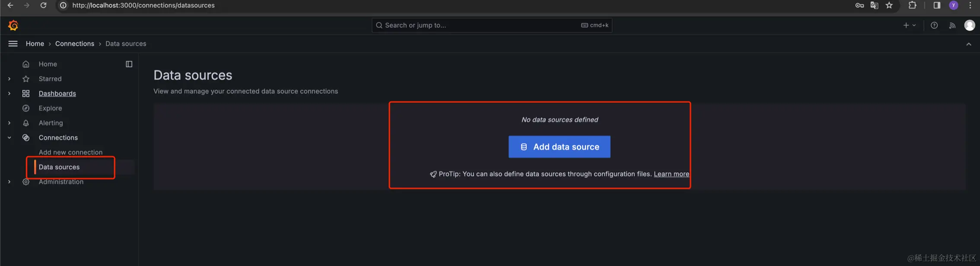Follow the Learn more link
Image resolution: width=980 pixels, height=266 pixels.
coord(671,174)
